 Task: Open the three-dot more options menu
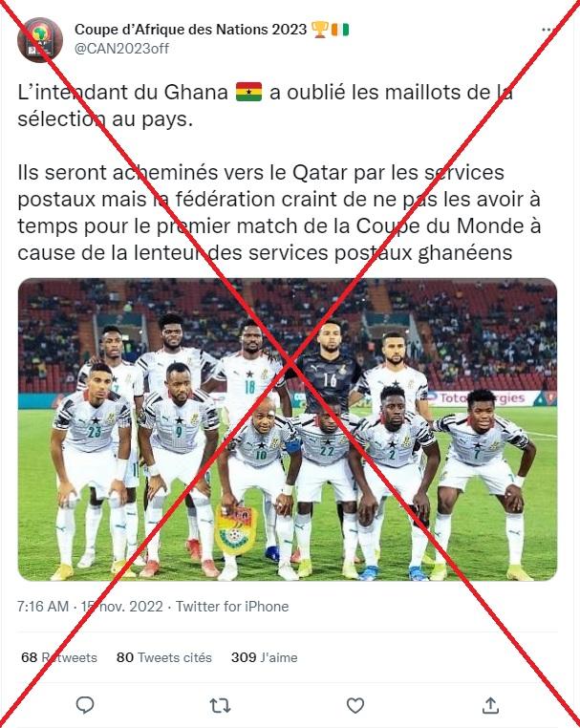[x=548, y=30]
